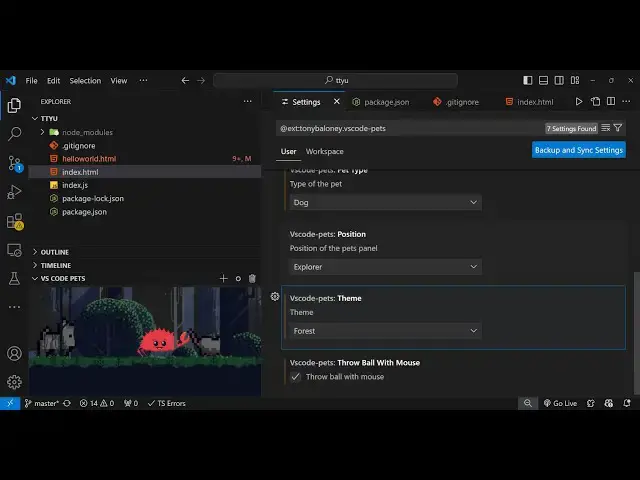Go forward with the right arrow
Image resolution: width=640 pixels, height=480 pixels.
pyautogui.click(x=201, y=80)
